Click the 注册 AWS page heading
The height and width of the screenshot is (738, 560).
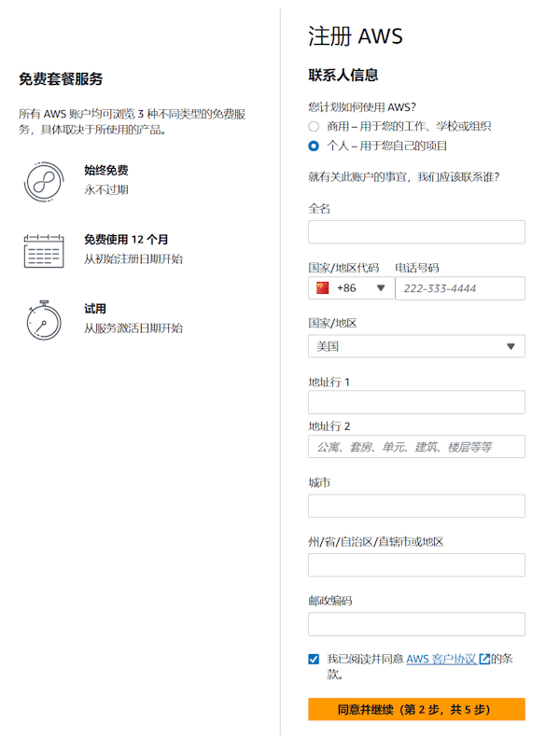(x=356, y=36)
